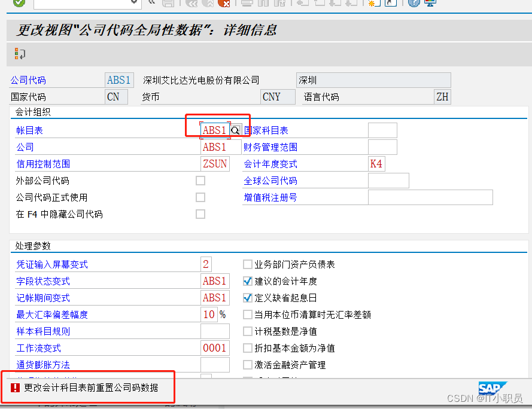
Task: Click the blue 国家科目表 label
Action: (266, 130)
